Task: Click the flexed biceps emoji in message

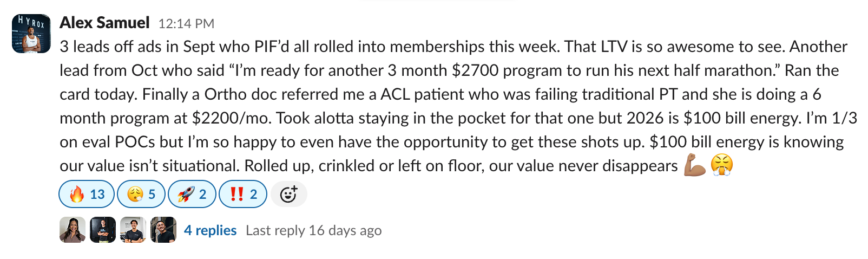Action: [695, 165]
